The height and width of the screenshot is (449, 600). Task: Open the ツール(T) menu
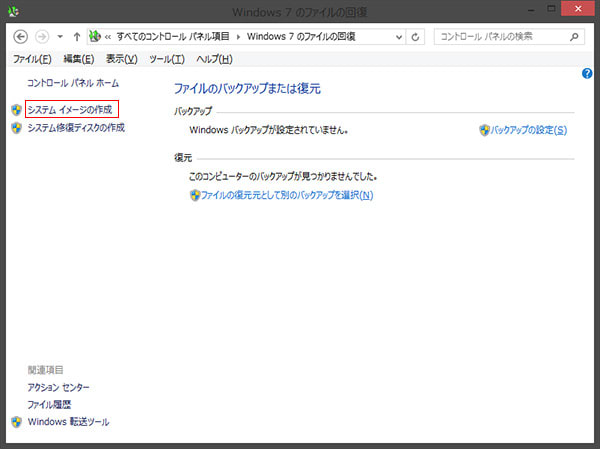click(167, 59)
